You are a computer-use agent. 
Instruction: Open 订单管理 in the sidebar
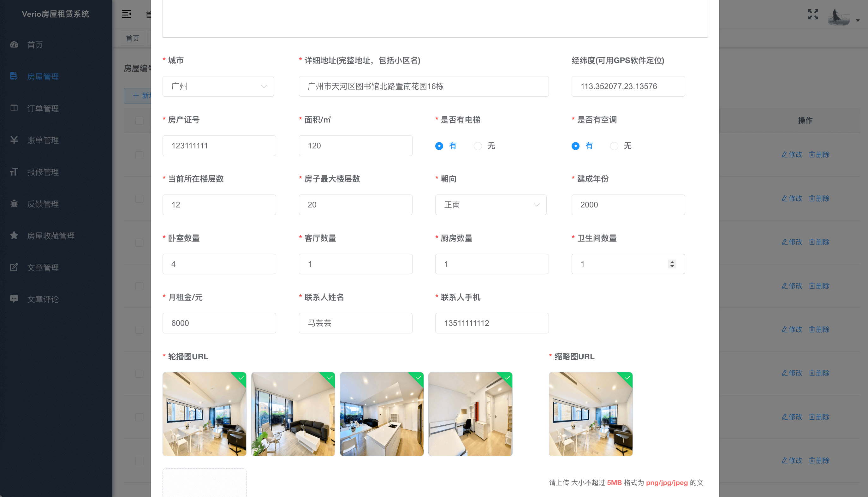pos(43,109)
